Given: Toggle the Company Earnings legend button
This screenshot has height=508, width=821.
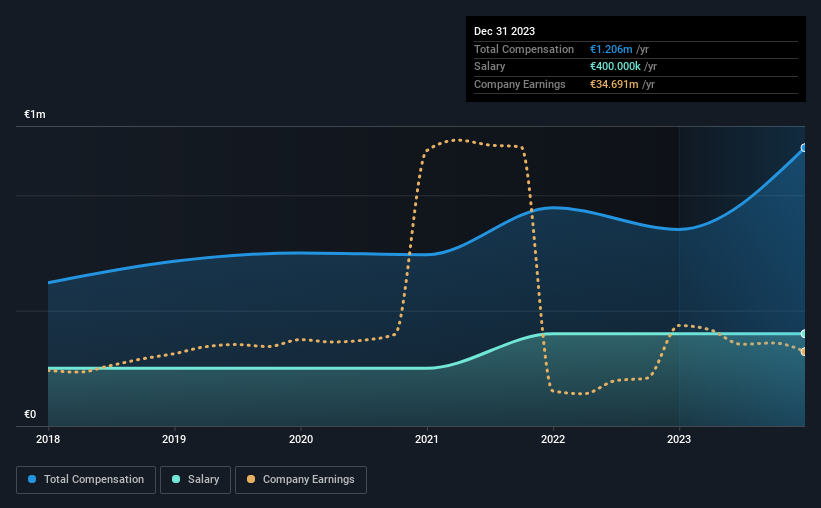Looking at the screenshot, I should coord(301,480).
